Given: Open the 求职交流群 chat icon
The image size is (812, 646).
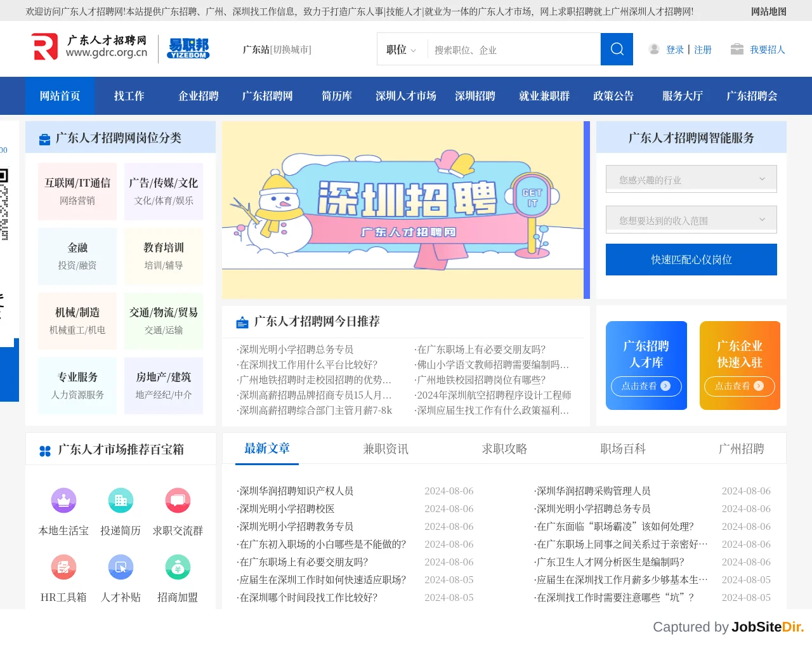Looking at the screenshot, I should pyautogui.click(x=178, y=501).
